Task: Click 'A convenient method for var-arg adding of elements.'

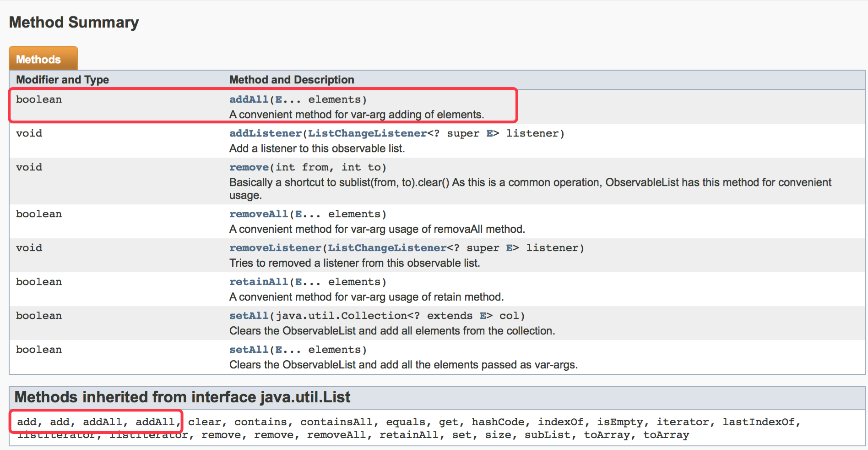Action: 357,115
